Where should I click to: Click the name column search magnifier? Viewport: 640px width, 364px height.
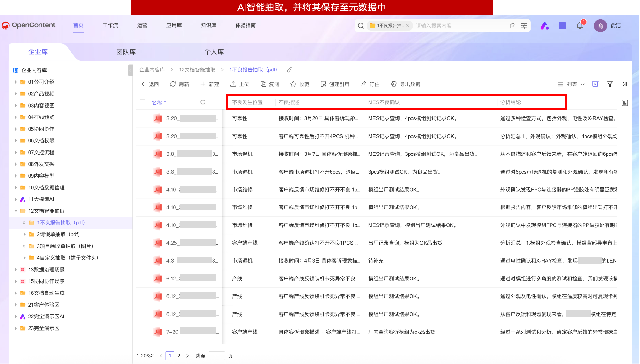tap(203, 102)
